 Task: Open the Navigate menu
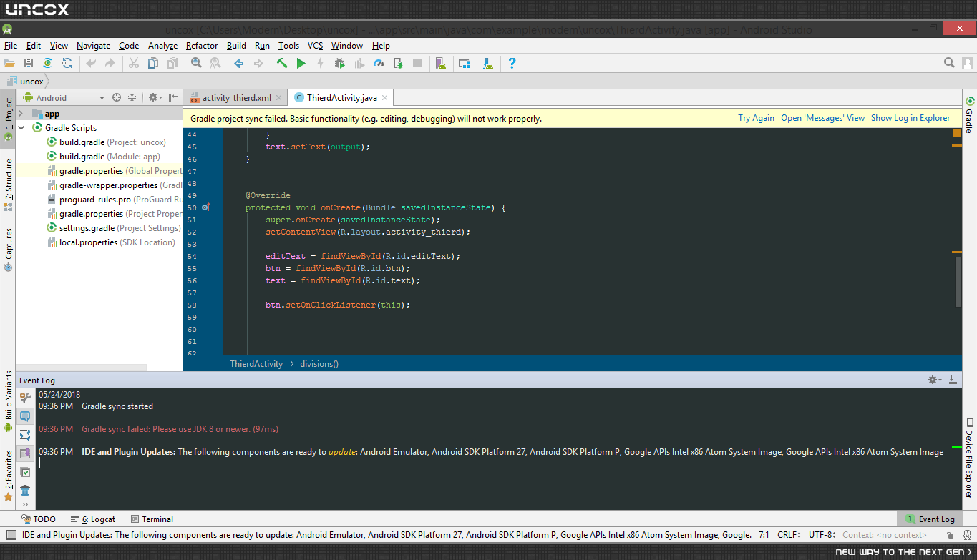94,46
